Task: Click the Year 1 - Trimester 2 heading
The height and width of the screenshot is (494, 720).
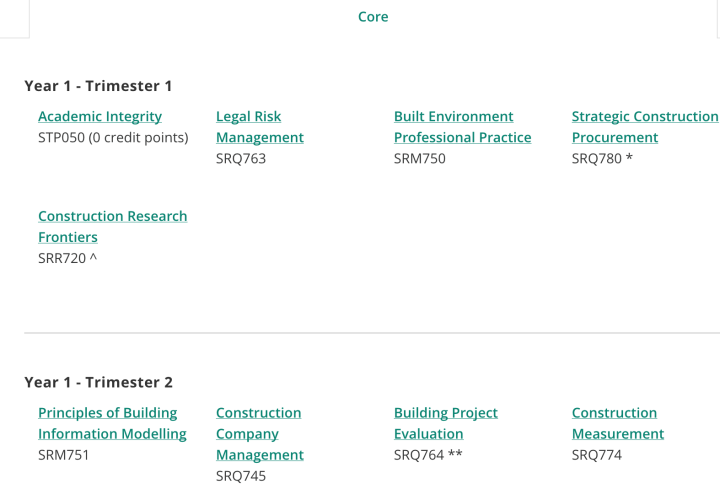Action: (x=98, y=382)
